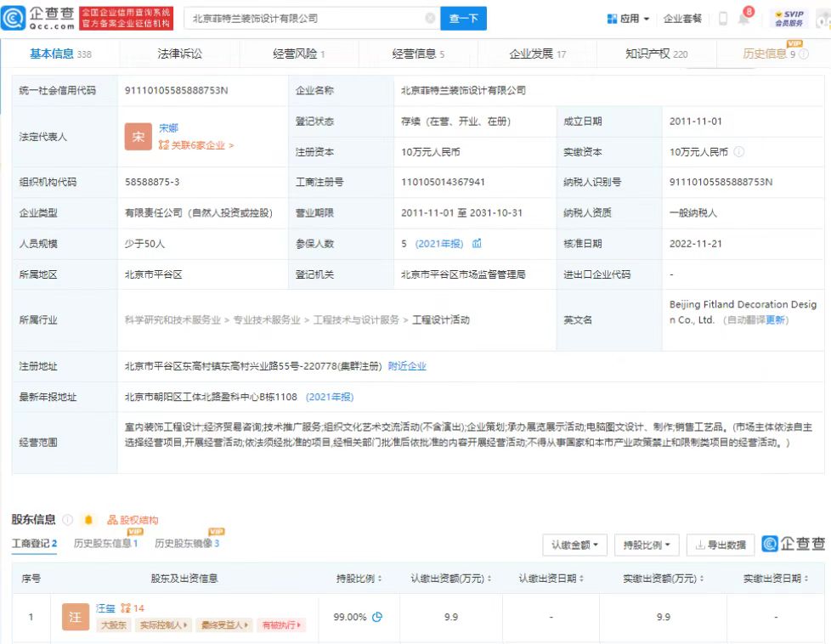Open the notification bell icon
The image size is (831, 644).
tap(743, 19)
